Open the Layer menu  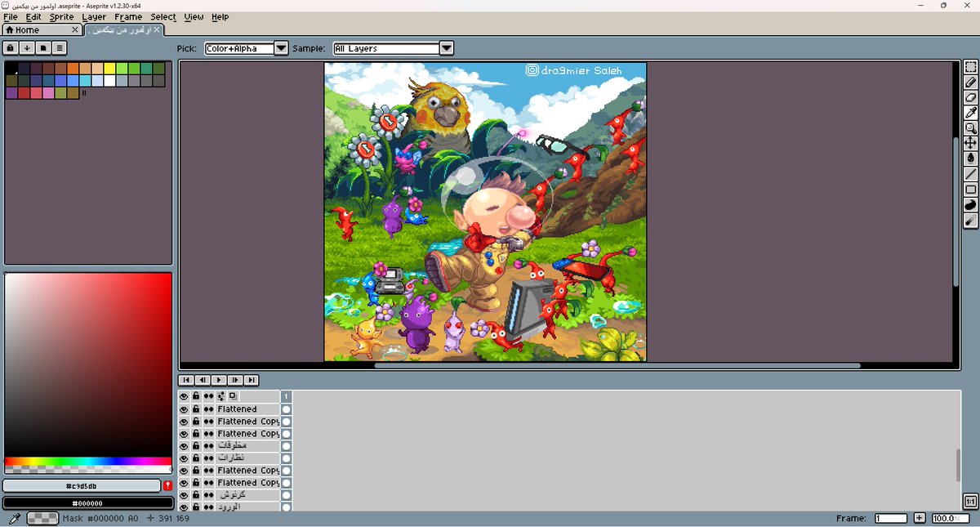pos(94,16)
